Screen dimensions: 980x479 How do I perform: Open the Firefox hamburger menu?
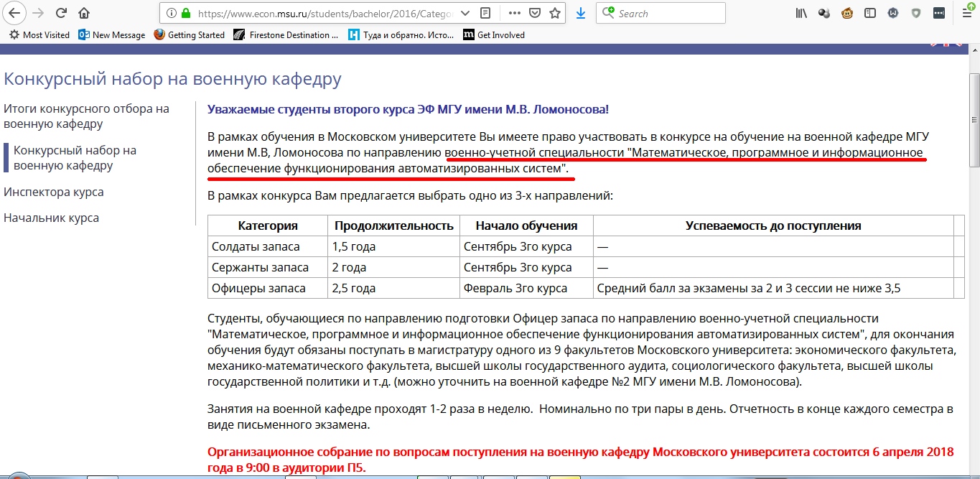click(x=966, y=13)
